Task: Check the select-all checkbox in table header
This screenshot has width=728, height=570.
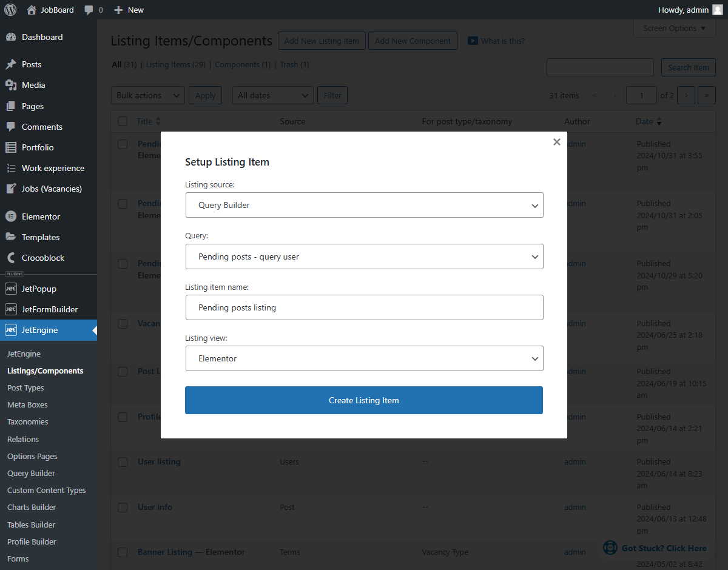Action: click(123, 121)
